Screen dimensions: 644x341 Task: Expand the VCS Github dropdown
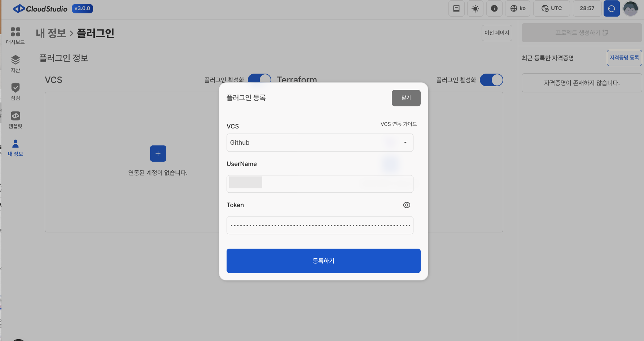tap(320, 143)
